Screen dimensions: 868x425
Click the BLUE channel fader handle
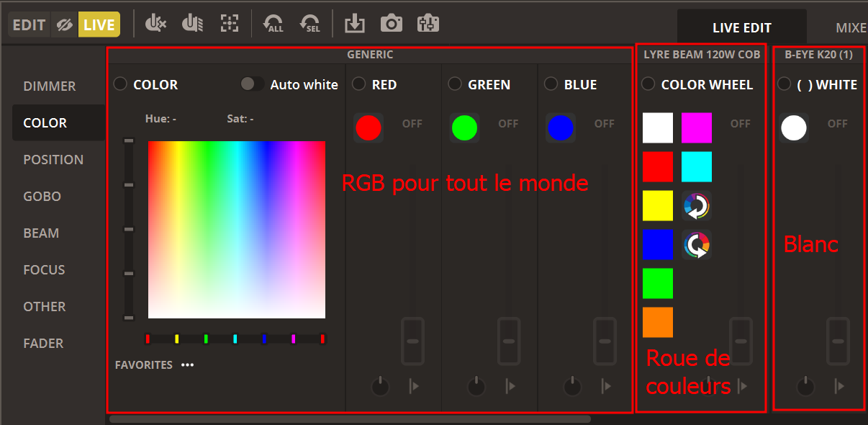tap(605, 341)
